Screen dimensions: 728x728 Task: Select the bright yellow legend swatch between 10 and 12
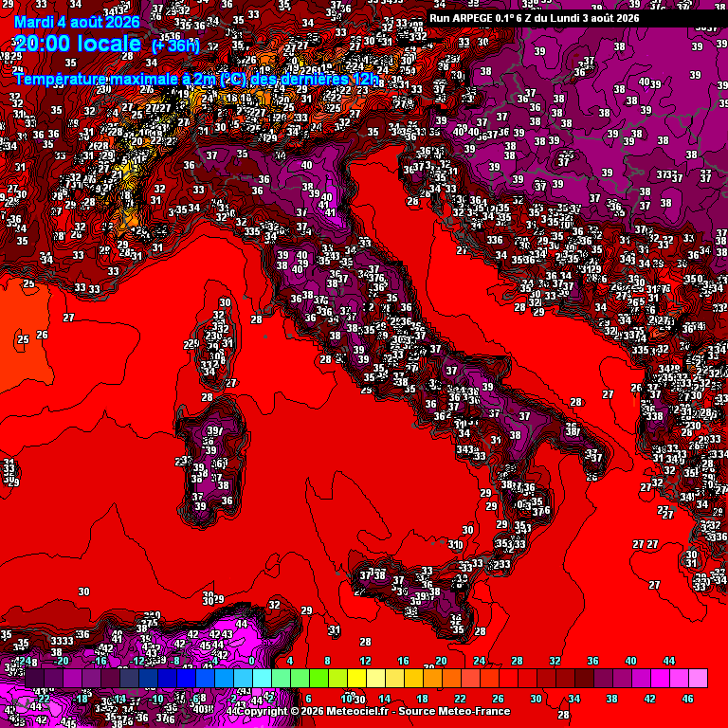coord(357,679)
